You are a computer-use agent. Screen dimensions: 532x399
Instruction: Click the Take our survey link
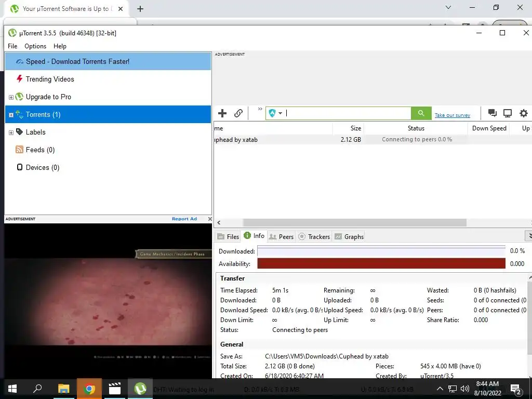click(453, 115)
